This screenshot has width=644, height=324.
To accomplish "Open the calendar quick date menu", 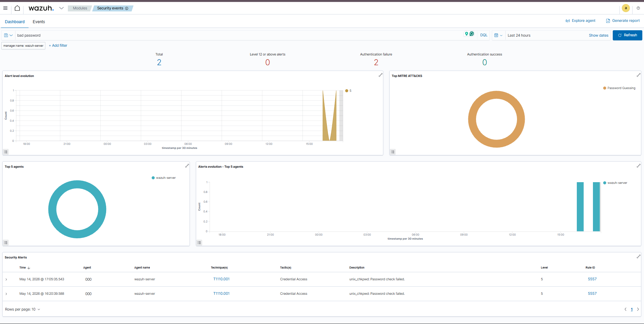I will point(498,35).
